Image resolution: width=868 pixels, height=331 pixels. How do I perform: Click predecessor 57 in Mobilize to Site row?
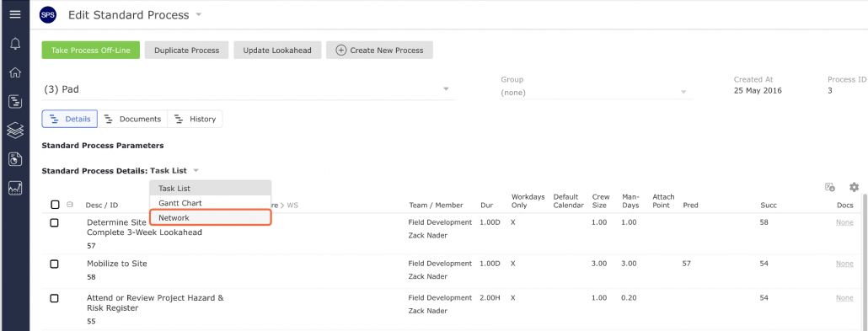[x=687, y=264]
